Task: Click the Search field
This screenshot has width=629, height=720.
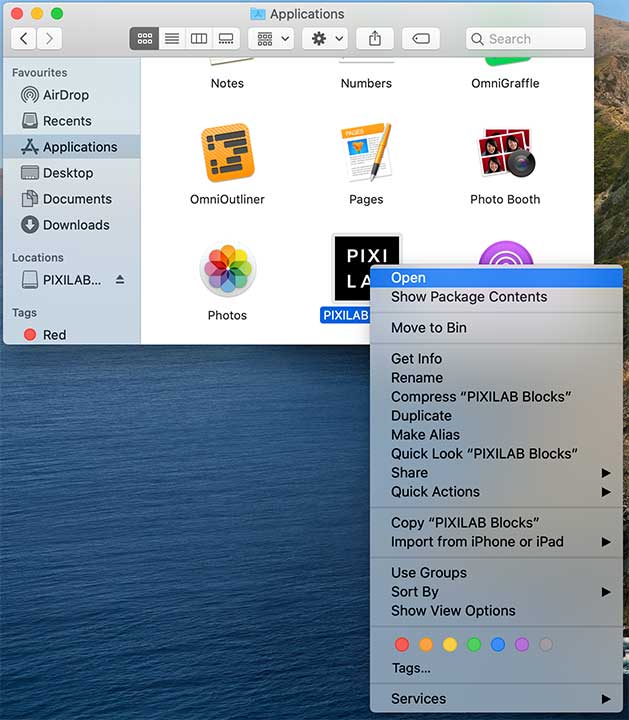Action: pyautogui.click(x=526, y=39)
